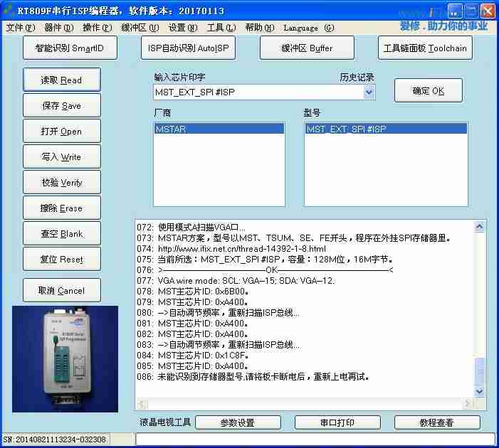Click the 智能识别 SmartID button
This screenshot has height=448, width=499.
point(70,48)
